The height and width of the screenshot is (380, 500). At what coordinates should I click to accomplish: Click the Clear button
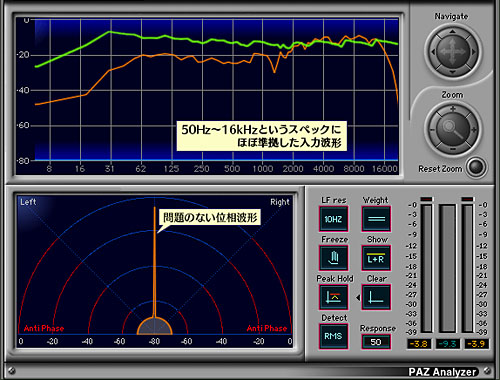pos(376,297)
